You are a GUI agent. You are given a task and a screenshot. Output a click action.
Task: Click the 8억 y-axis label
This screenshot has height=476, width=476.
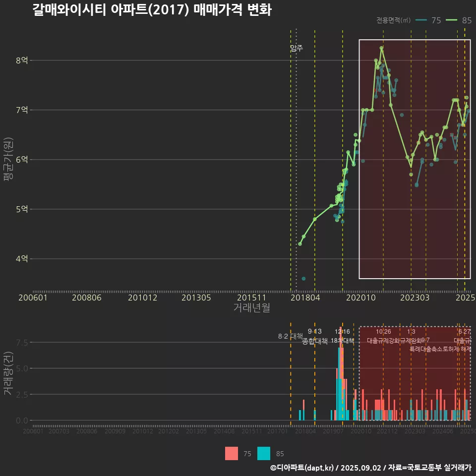(x=22, y=60)
